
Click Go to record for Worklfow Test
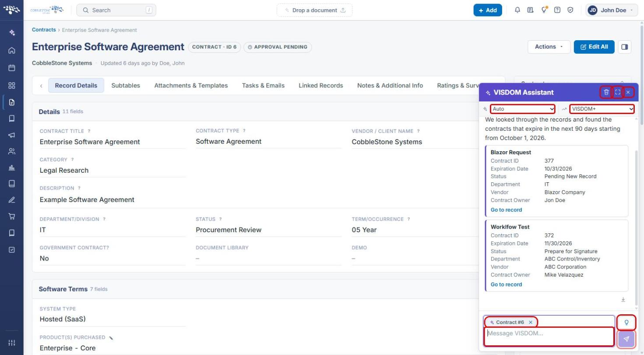[506, 284]
